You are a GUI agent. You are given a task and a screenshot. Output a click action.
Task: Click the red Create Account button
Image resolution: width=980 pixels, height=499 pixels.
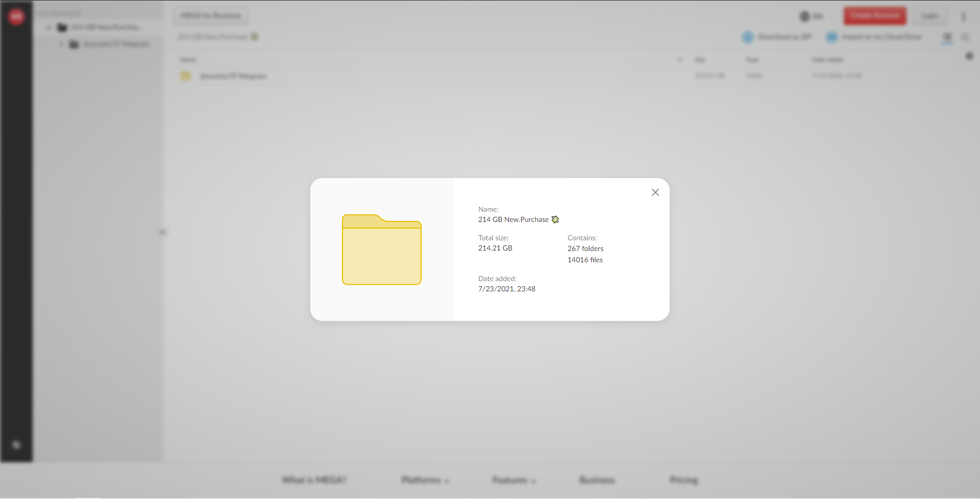pos(875,16)
